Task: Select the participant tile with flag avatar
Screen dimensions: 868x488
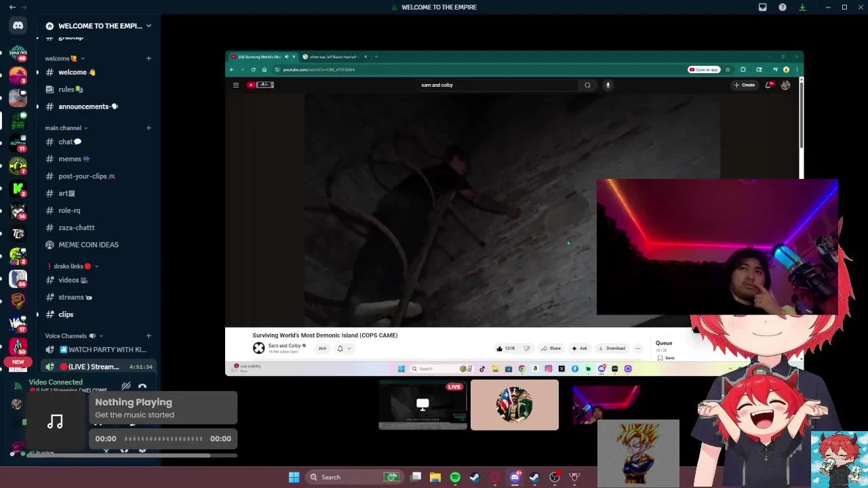Action: pos(515,405)
